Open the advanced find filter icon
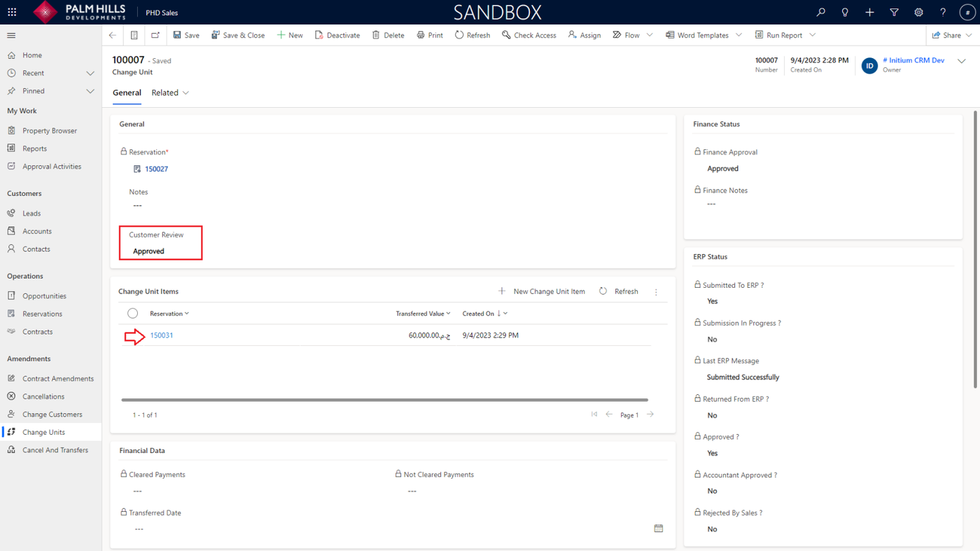 (894, 12)
